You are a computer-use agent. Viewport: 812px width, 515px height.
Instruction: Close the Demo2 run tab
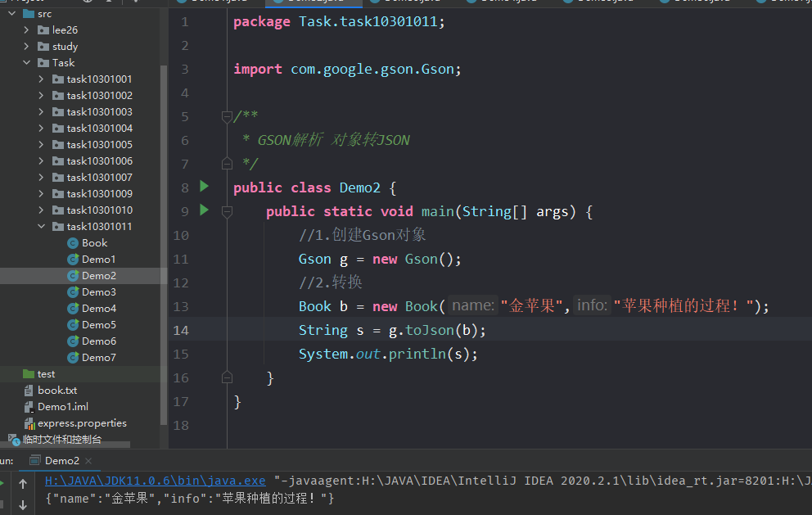(88, 461)
